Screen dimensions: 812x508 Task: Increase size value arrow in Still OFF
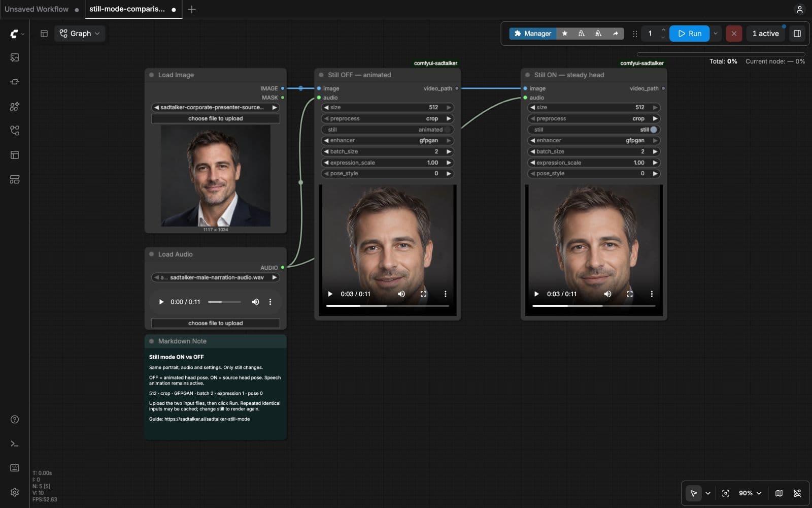pyautogui.click(x=449, y=107)
